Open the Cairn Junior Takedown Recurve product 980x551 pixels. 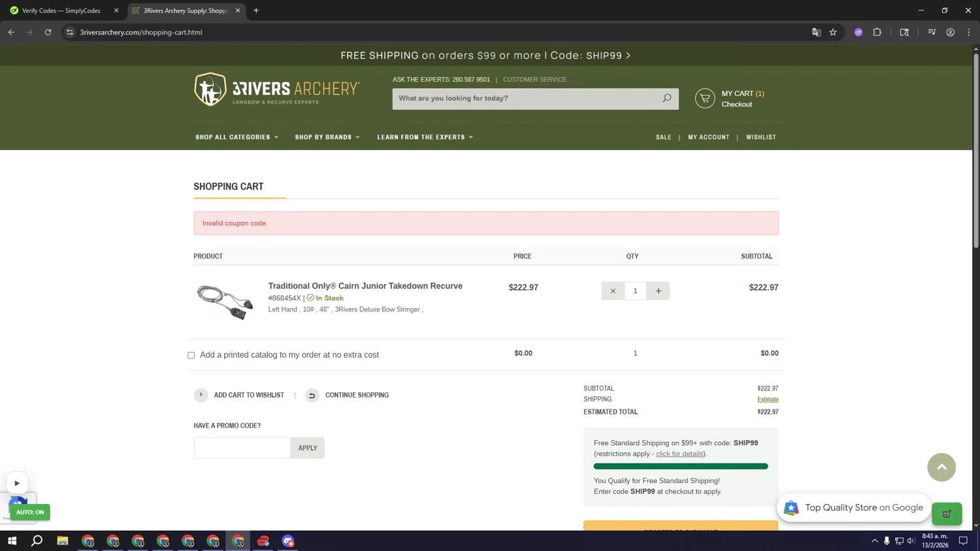pyautogui.click(x=365, y=286)
